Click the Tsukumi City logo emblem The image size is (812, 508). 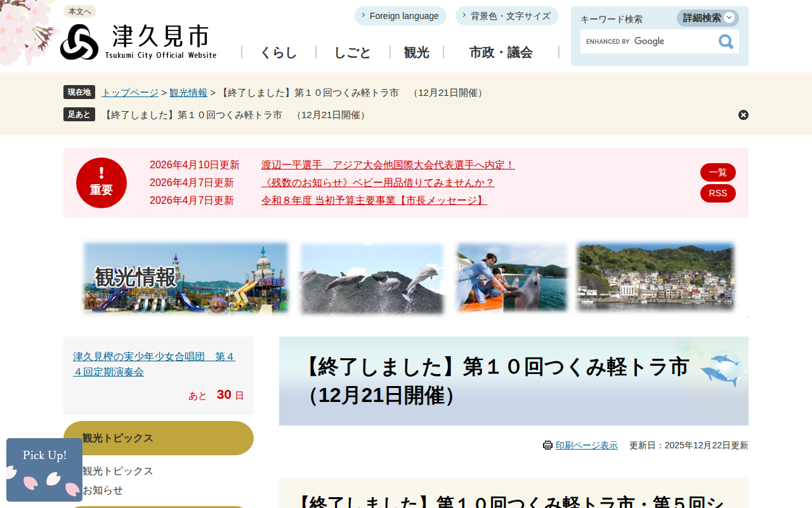79,42
